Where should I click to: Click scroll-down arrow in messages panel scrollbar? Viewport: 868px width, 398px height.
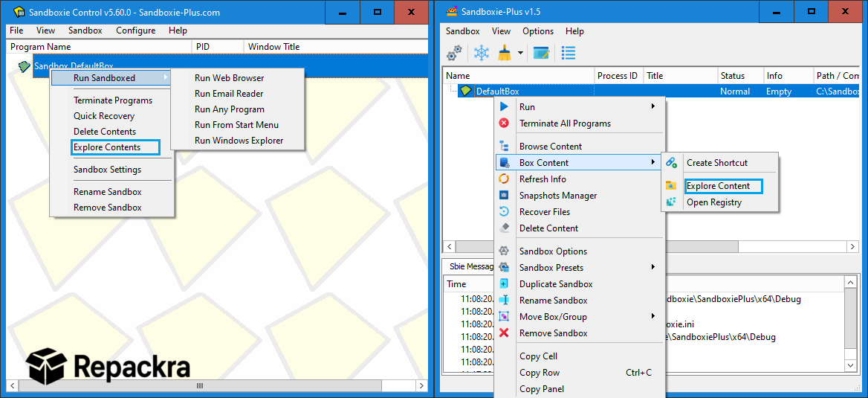point(852,366)
